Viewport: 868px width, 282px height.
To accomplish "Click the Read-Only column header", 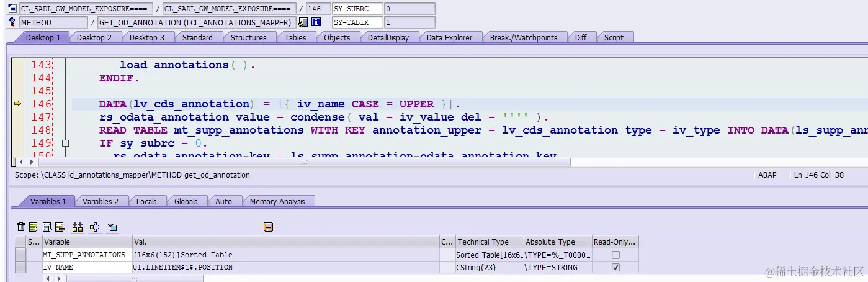I will [615, 242].
